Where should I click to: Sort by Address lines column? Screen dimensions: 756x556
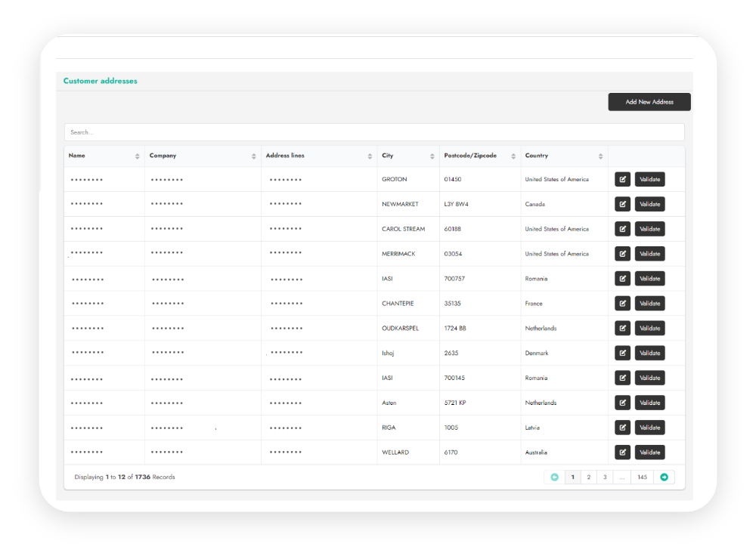370,156
